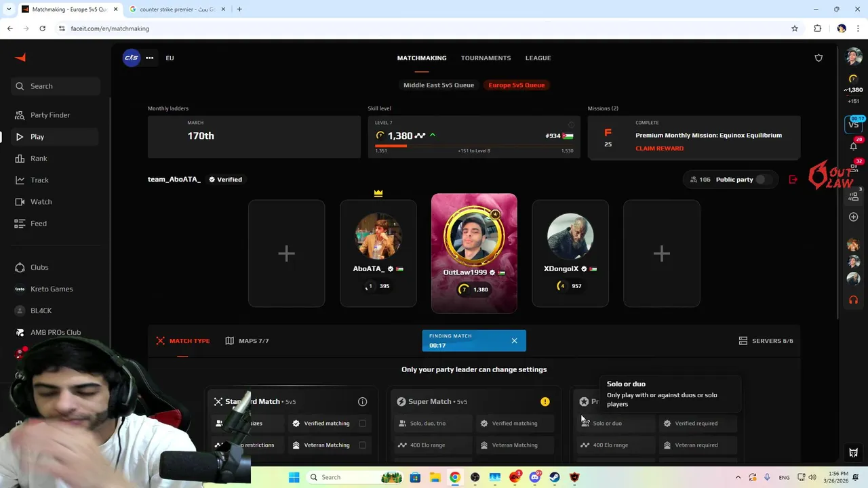Click the Super Match 400 Elo range row
Viewport: 868px width, 488px height.
click(x=433, y=445)
